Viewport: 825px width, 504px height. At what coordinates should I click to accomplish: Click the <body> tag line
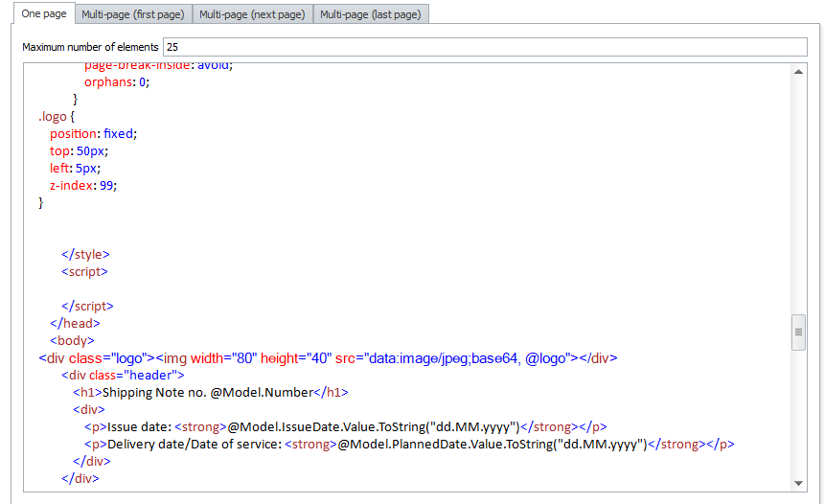point(72,340)
